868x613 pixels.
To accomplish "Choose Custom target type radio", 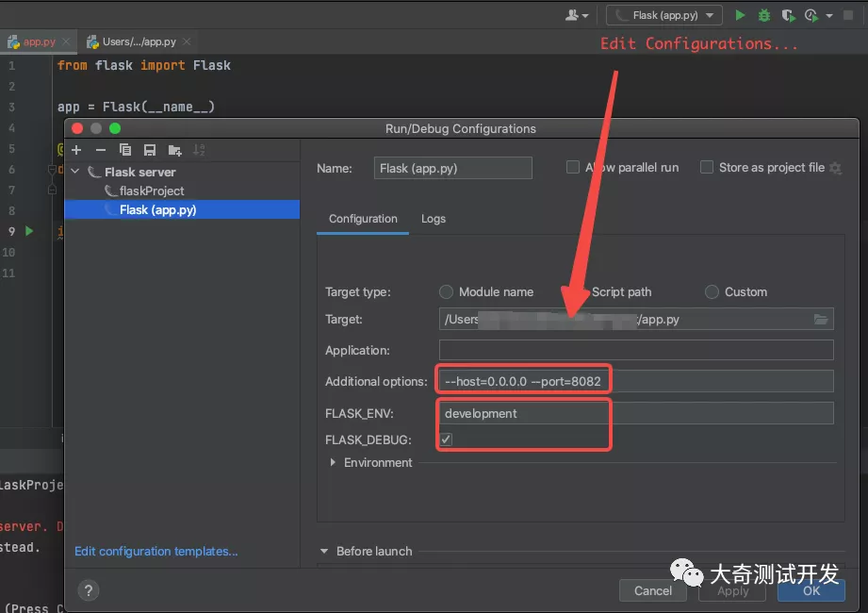I will point(712,291).
